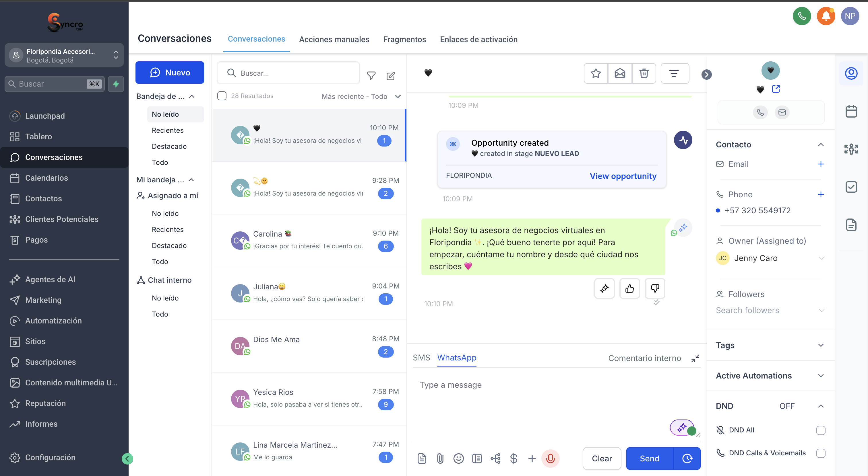
Task: Send the message with Send button
Action: click(x=649, y=458)
